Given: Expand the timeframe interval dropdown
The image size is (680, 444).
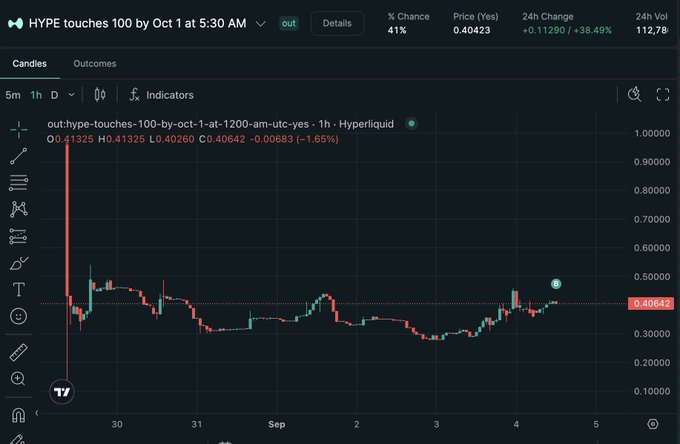Looking at the screenshot, I should [72, 95].
